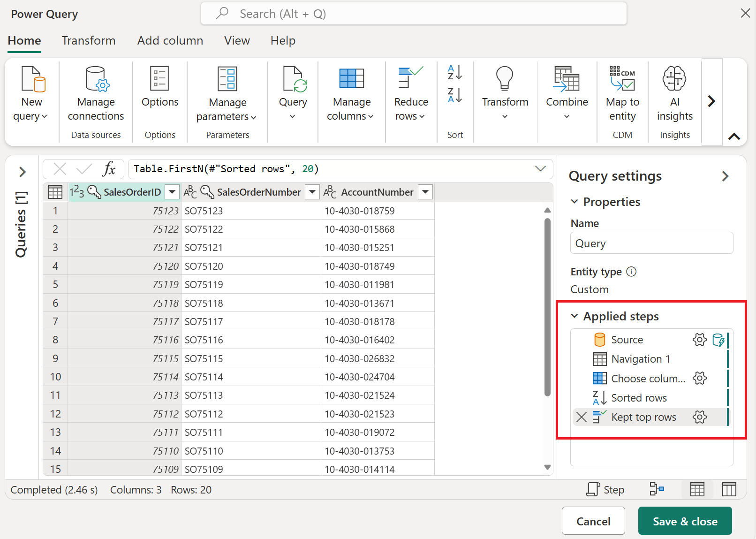Open the View tab
Viewport: 756px width, 539px height.
(x=237, y=41)
